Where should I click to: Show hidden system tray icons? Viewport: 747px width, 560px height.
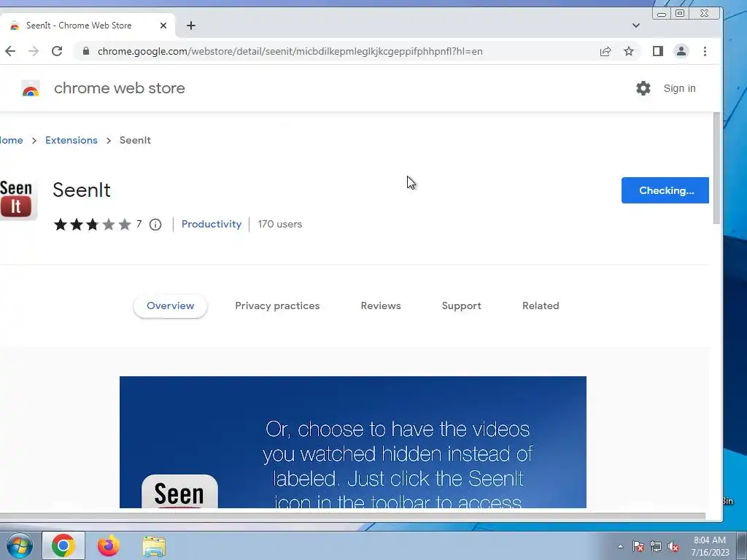click(620, 546)
